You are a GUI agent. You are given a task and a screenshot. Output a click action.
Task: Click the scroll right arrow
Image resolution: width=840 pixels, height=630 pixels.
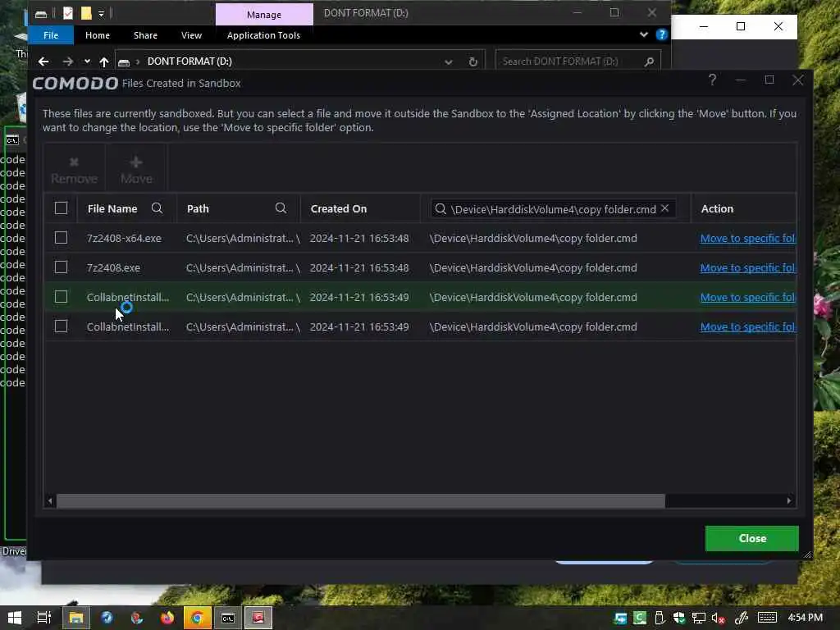[x=789, y=501]
